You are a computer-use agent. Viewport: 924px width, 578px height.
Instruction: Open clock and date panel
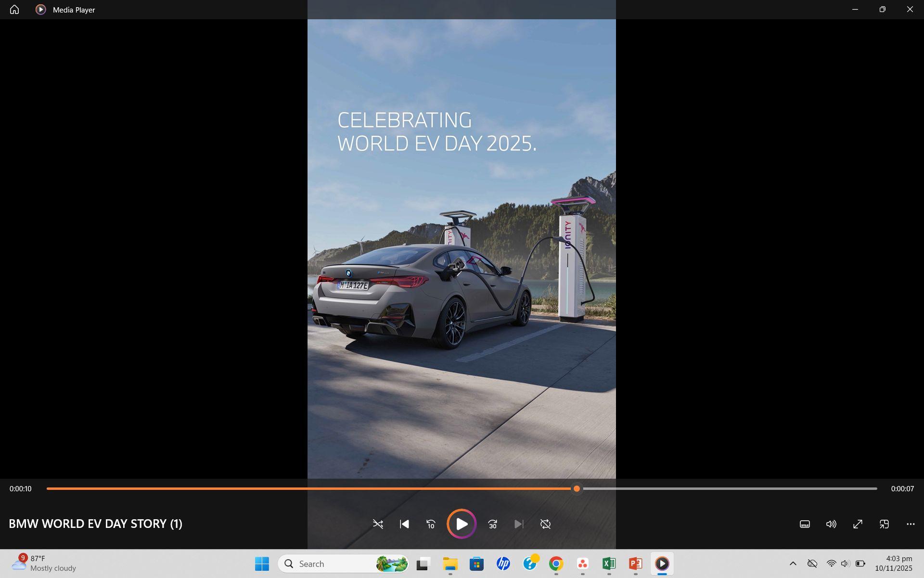click(893, 564)
